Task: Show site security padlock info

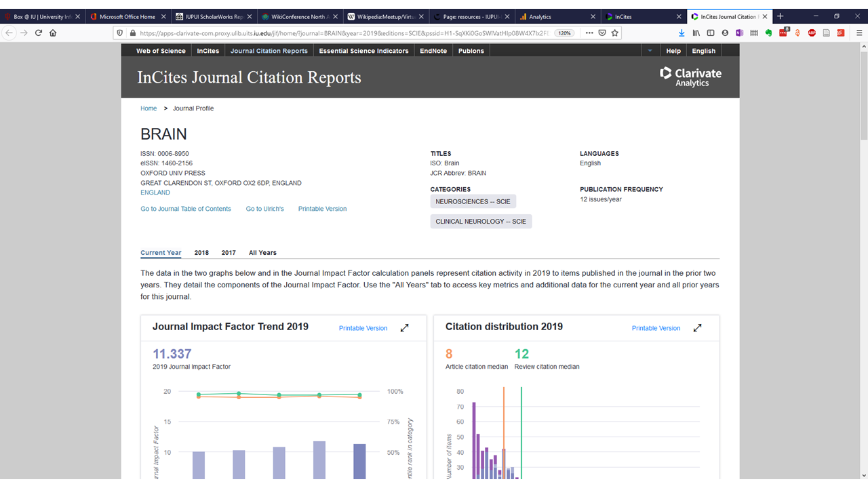Action: tap(132, 33)
